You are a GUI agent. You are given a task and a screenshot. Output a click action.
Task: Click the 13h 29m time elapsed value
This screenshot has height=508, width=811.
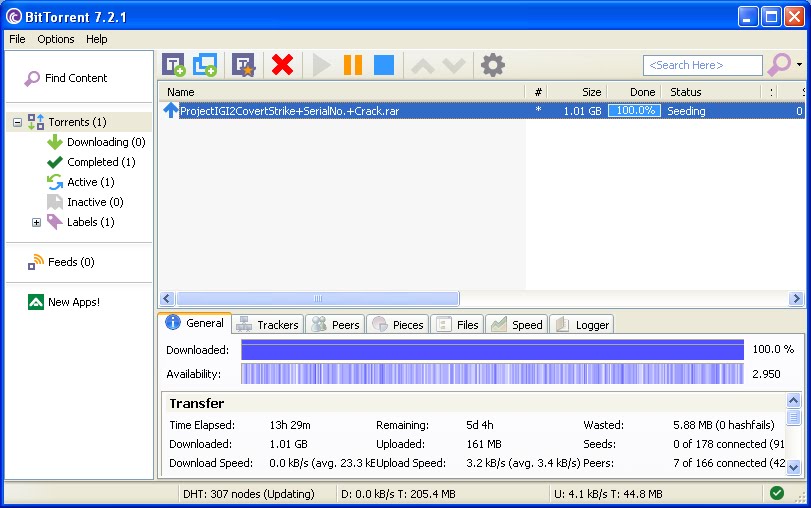point(290,425)
